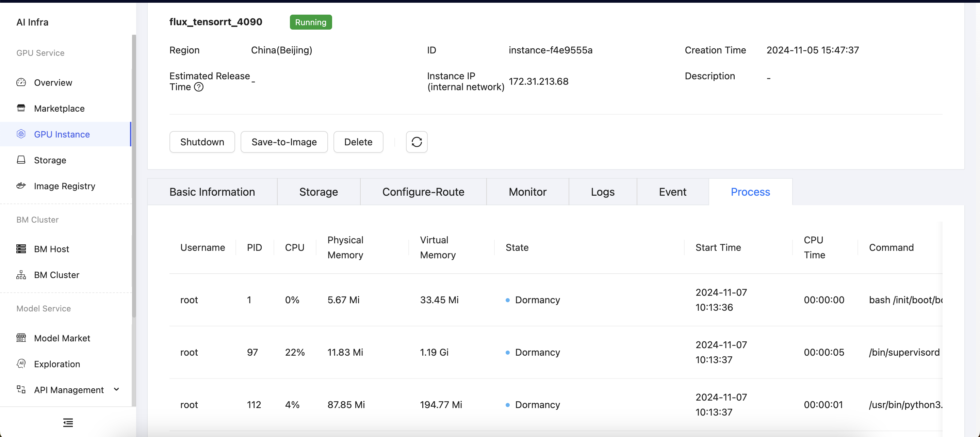Click the 1.19 Gi virtual memory value
This screenshot has width=980, height=437.
click(x=434, y=353)
